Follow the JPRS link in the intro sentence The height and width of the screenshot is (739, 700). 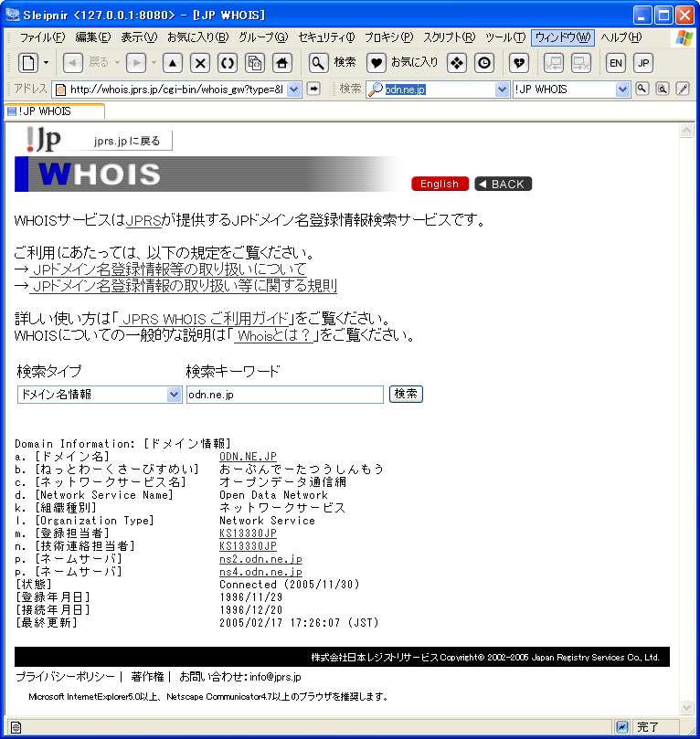click(143, 220)
